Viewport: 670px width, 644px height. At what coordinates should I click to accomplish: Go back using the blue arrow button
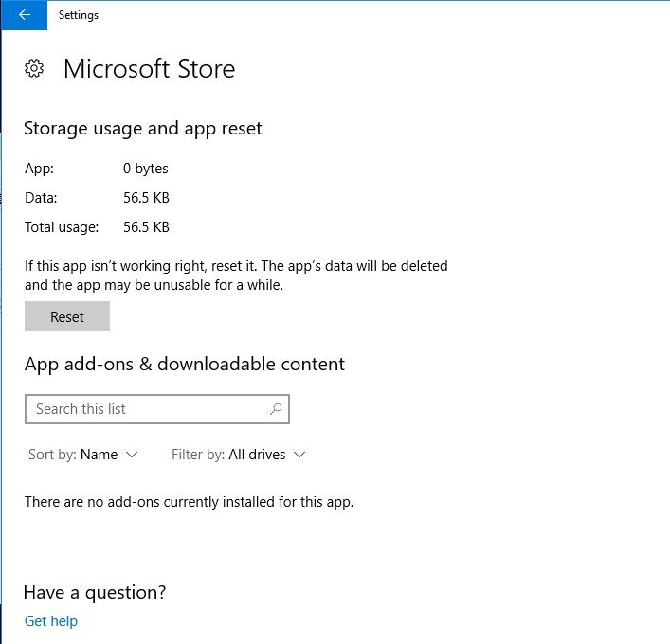tap(25, 15)
